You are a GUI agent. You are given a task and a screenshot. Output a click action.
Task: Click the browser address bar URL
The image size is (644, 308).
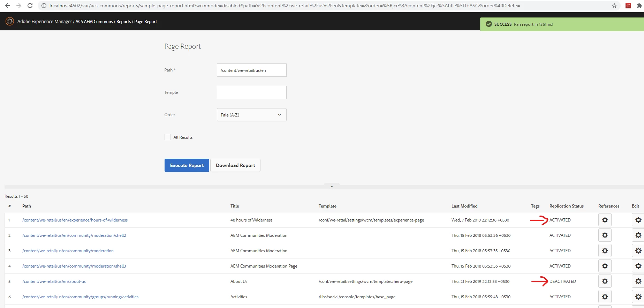pyautogui.click(x=284, y=6)
